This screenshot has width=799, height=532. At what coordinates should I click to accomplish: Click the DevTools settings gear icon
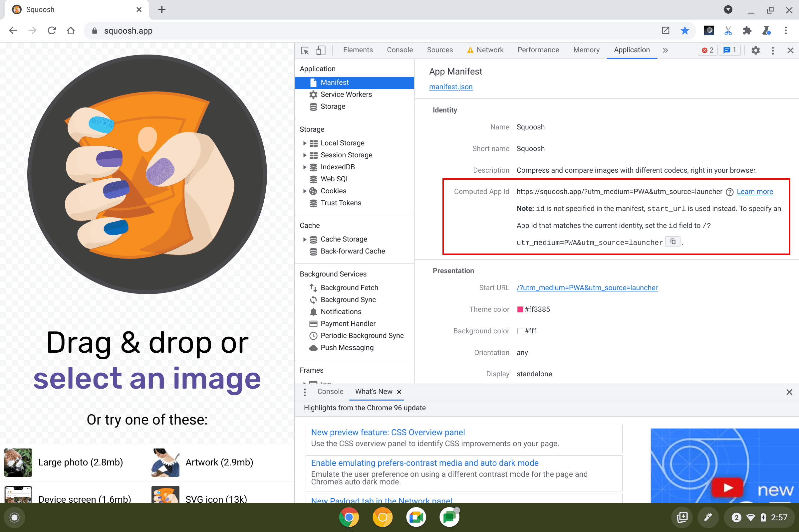click(755, 51)
